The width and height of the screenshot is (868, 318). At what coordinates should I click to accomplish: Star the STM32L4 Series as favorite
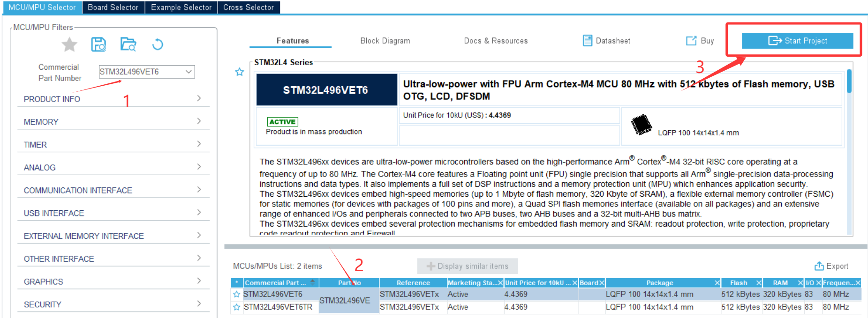click(x=240, y=72)
